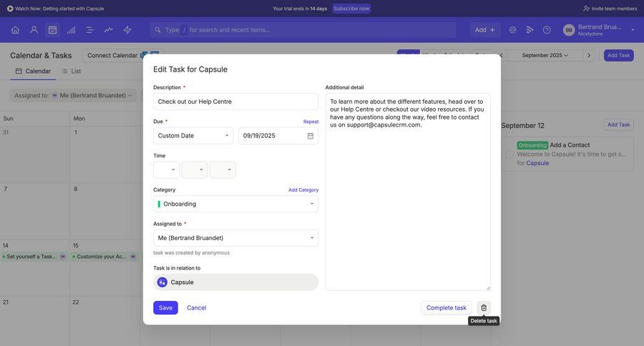Click the Capsule organization icon in relation field

pyautogui.click(x=162, y=282)
